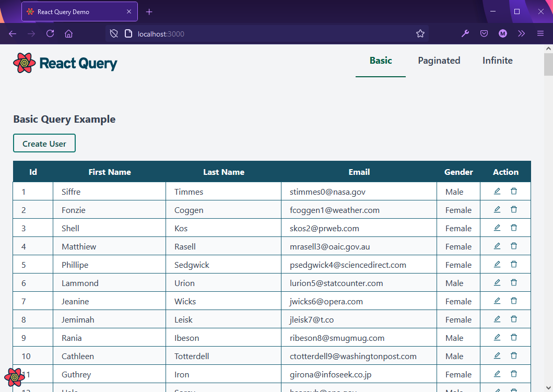553x392 pixels.
Task: Expand the toolbar overflow chevron menu
Action: 521,33
